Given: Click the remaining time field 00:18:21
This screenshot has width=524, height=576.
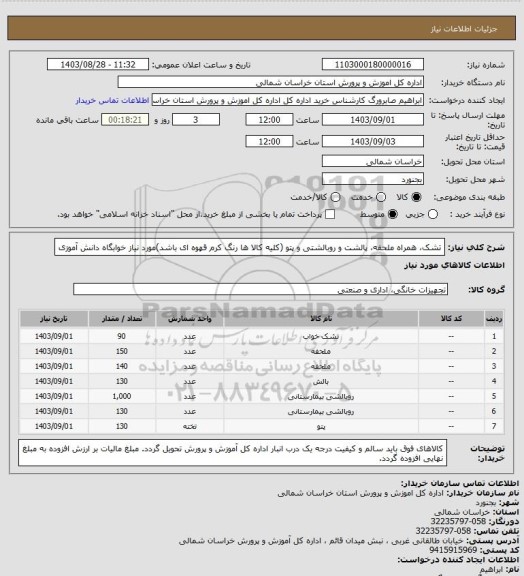Looking at the screenshot, I should (125, 120).
